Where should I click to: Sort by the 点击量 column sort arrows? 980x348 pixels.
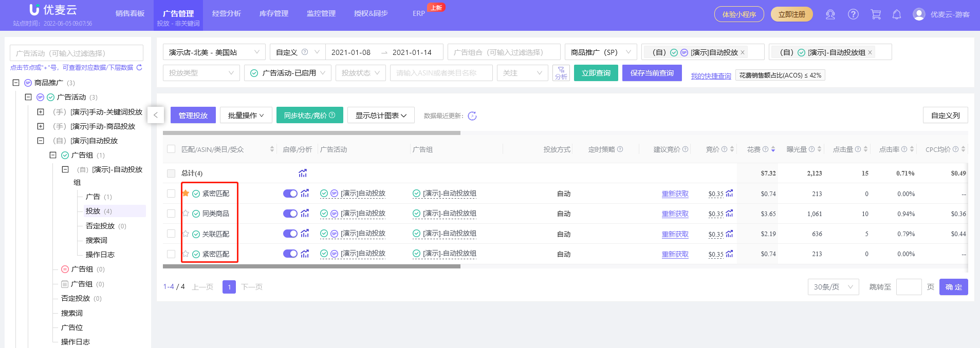tap(865, 149)
